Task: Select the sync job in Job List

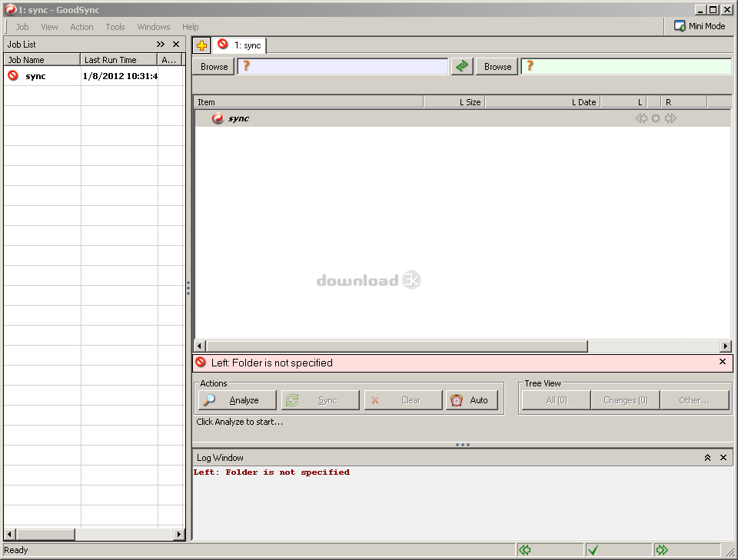Action: point(94,76)
